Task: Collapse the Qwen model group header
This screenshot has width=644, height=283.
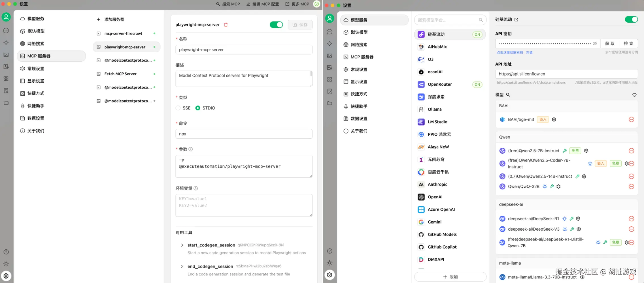Action: coord(566,137)
